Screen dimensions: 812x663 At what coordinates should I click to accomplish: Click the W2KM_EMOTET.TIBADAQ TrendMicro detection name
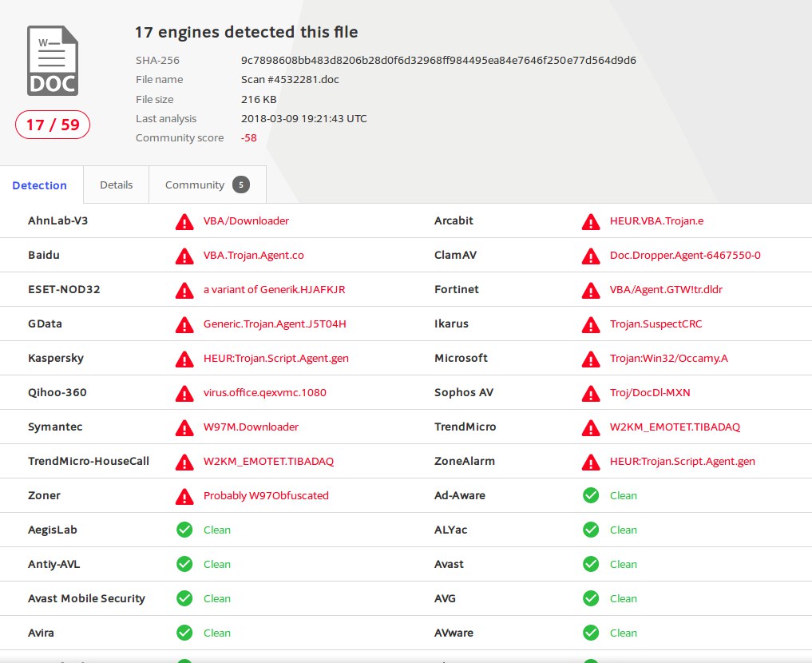pos(675,427)
